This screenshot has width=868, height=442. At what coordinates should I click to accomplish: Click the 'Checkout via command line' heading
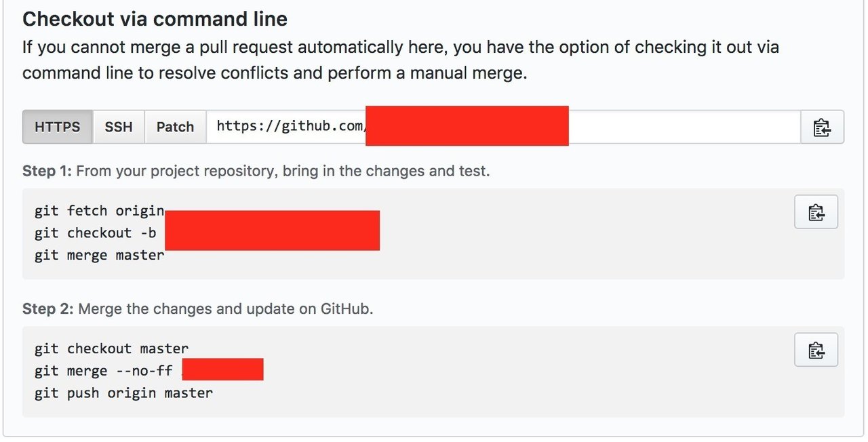coord(155,19)
